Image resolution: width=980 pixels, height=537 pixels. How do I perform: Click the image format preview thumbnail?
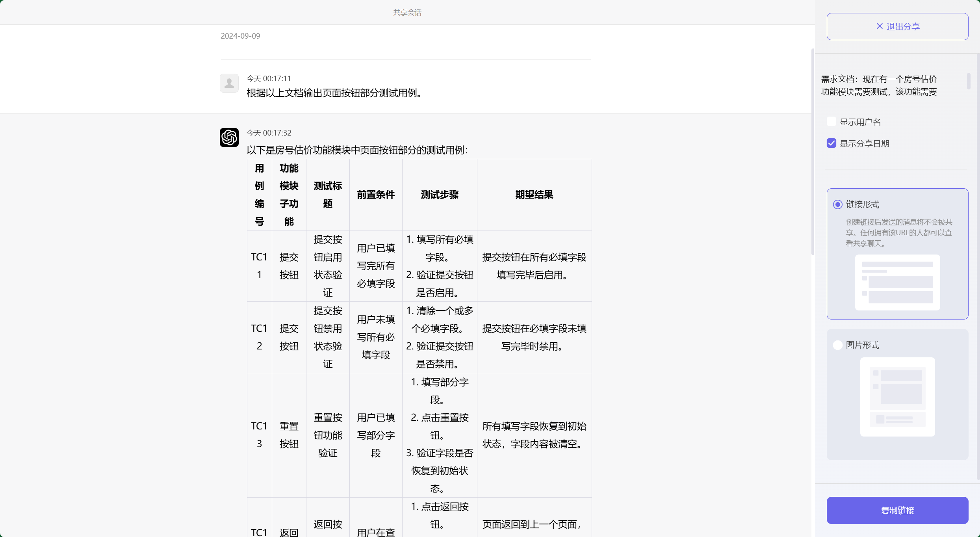point(897,397)
